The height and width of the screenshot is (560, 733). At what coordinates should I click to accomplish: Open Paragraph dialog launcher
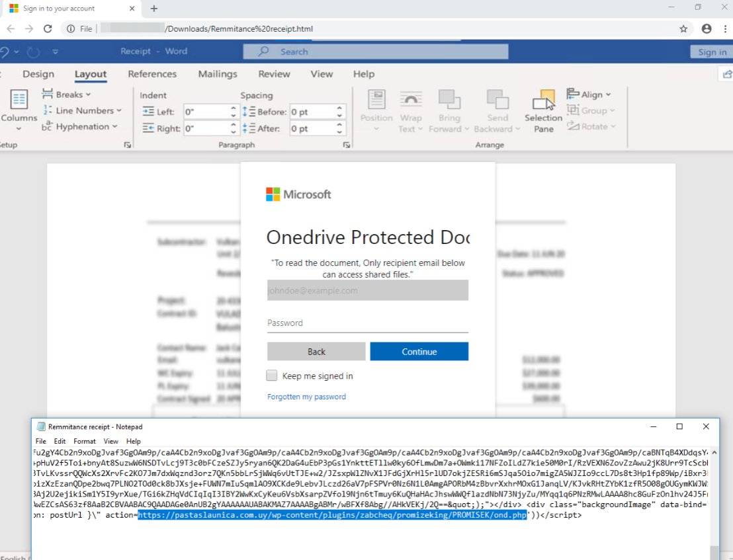point(347,145)
